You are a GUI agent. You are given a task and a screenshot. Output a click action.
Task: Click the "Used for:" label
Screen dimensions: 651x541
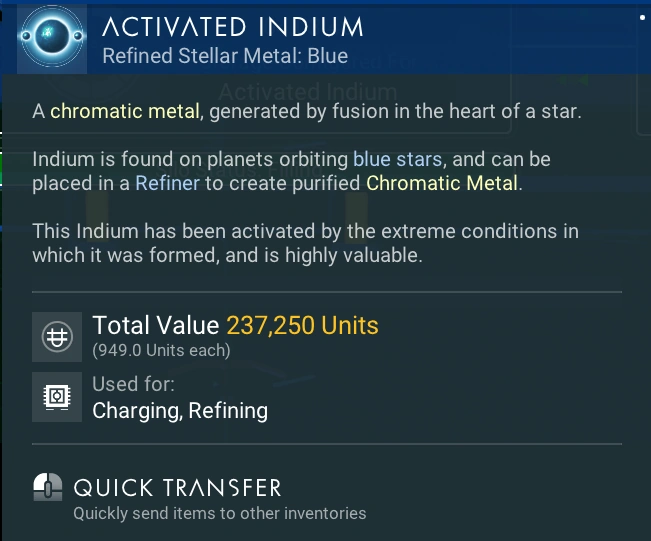133,384
